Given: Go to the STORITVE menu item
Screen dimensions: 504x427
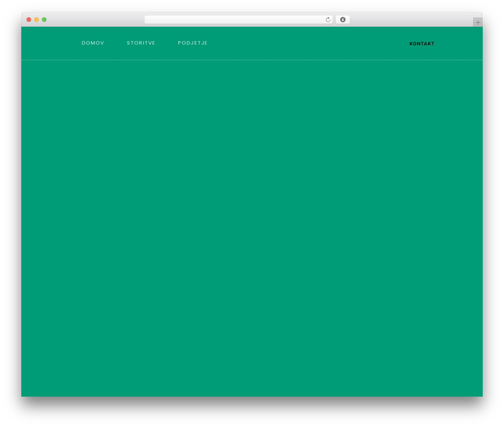Looking at the screenshot, I should click(141, 43).
